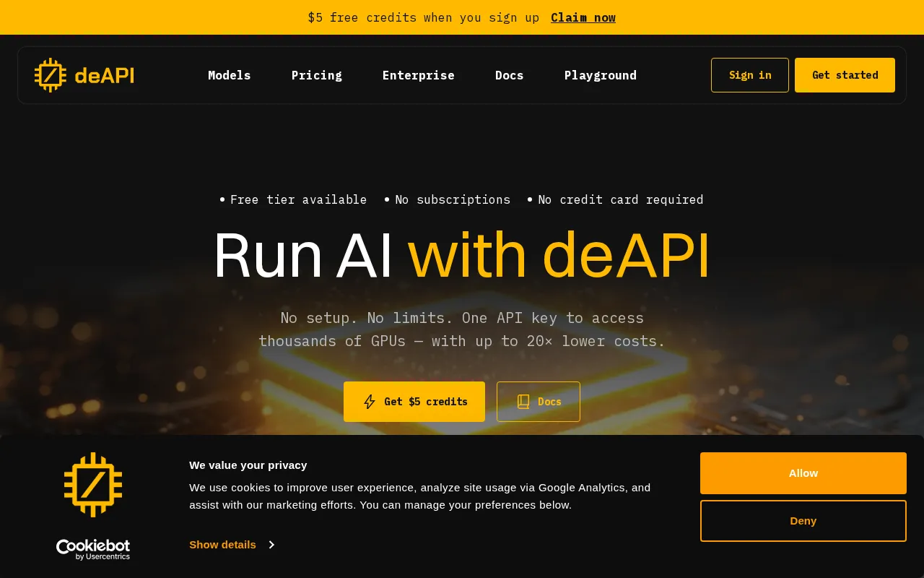Click Claim now in the top banner
Image resolution: width=924 pixels, height=578 pixels.
pos(583,17)
